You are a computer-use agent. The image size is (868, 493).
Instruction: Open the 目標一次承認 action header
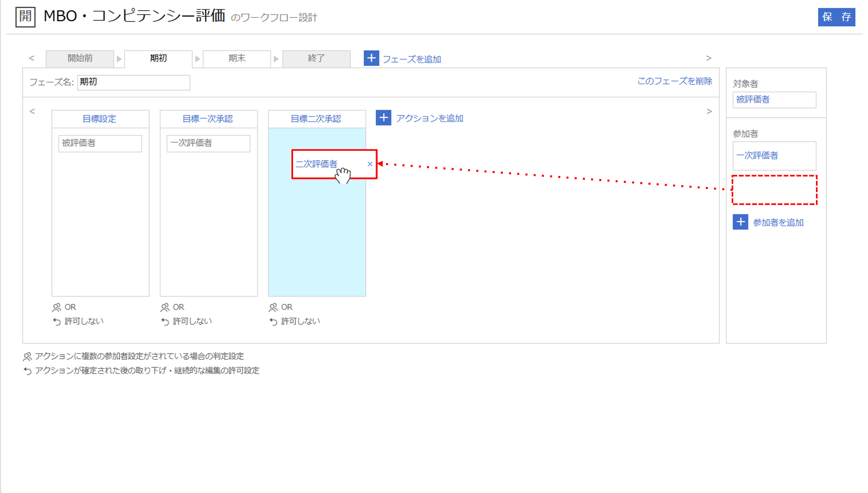(x=209, y=119)
